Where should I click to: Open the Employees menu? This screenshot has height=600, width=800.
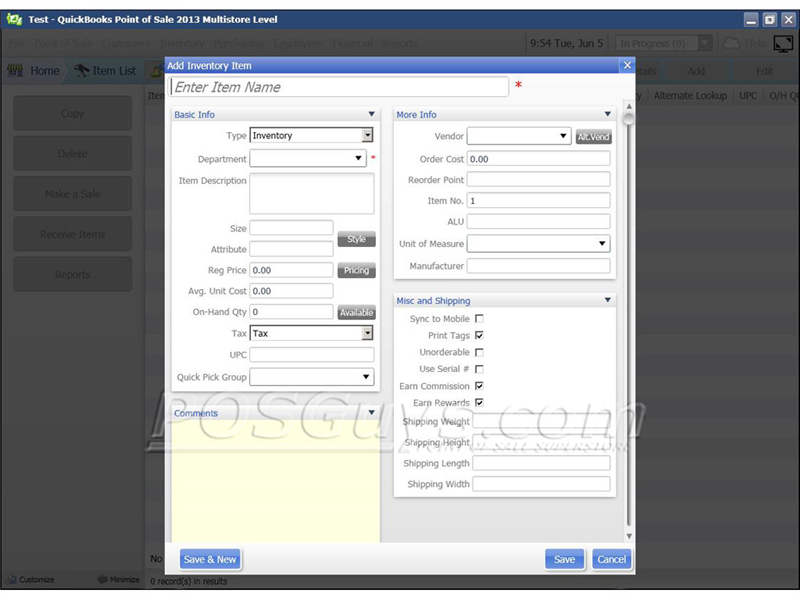coord(298,43)
